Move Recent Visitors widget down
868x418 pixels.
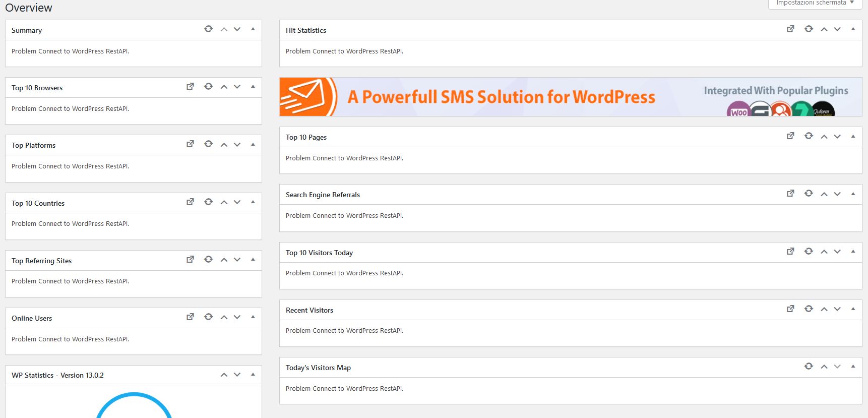pos(837,310)
